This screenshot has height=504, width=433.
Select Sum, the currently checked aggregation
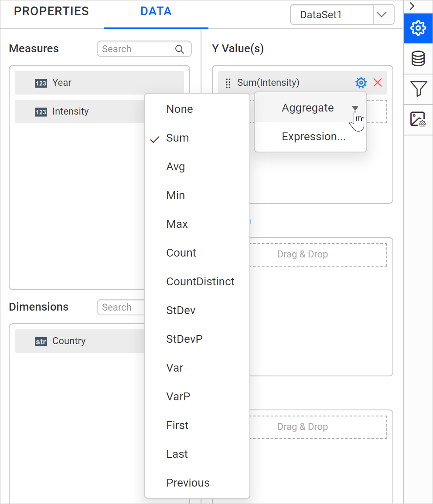tap(177, 138)
